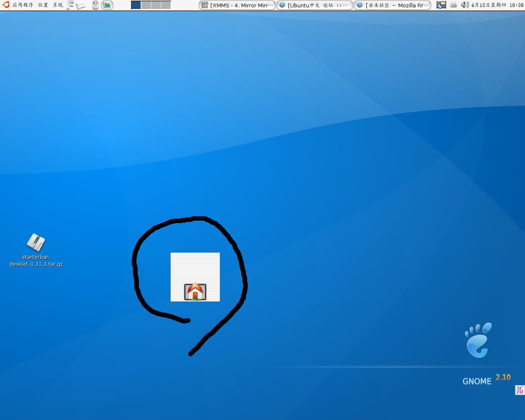
Task: Click the home icon in the desklet
Action: pos(195,292)
